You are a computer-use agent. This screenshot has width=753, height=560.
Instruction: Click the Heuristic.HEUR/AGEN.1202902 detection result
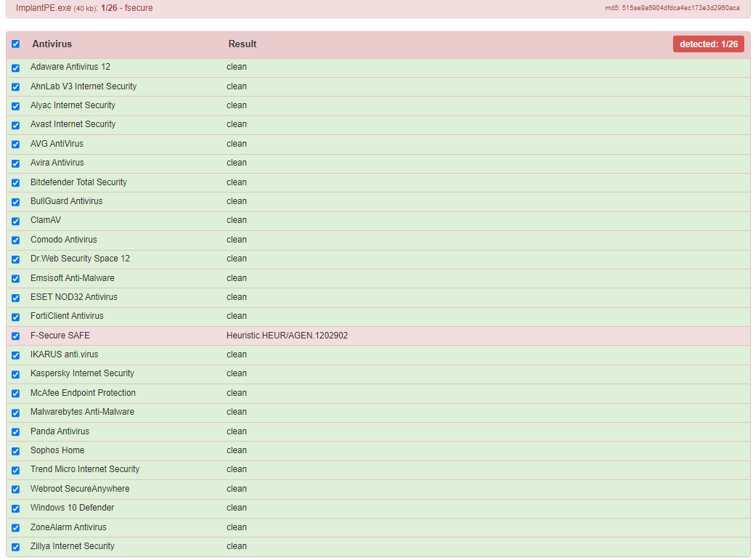point(287,336)
